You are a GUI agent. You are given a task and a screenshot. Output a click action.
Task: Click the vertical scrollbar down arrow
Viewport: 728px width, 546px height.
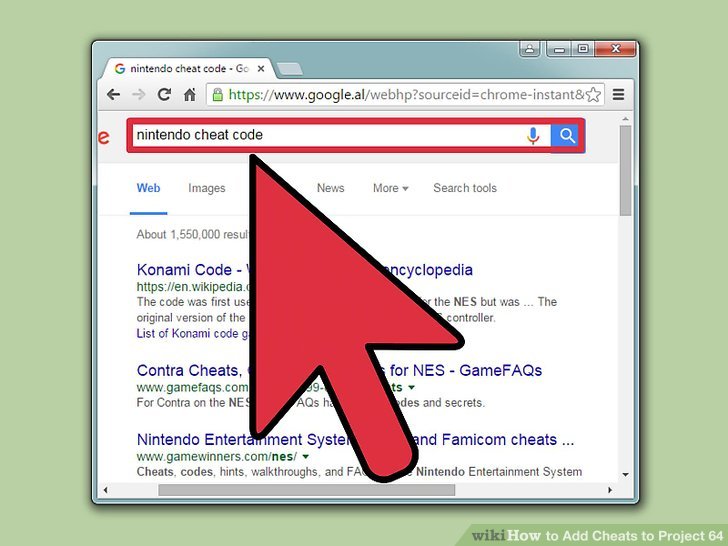[x=625, y=474]
